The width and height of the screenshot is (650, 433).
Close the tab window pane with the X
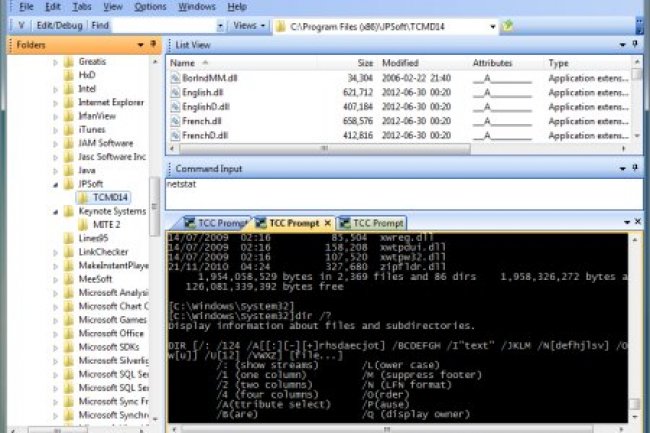638,222
